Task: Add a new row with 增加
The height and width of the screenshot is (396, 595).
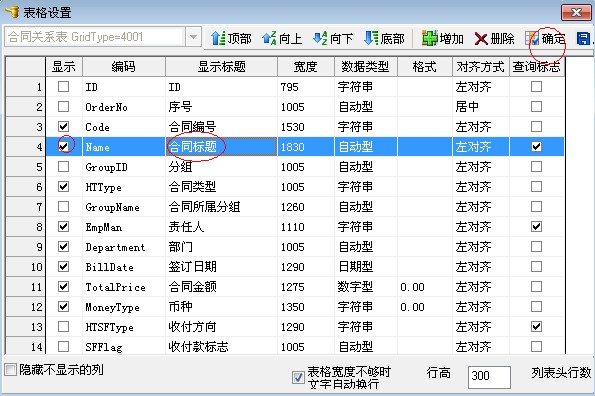Action: pyautogui.click(x=443, y=38)
